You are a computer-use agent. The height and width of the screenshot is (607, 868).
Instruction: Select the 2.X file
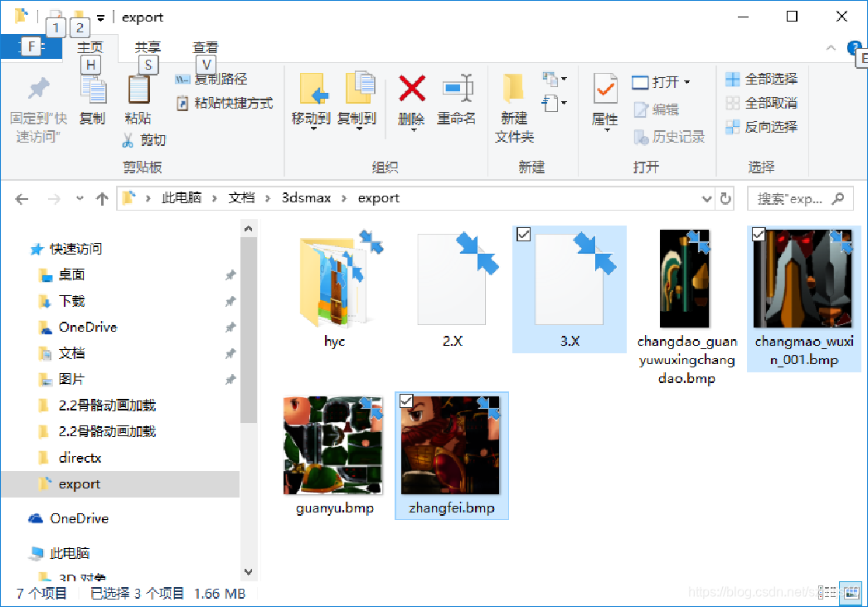(x=453, y=289)
